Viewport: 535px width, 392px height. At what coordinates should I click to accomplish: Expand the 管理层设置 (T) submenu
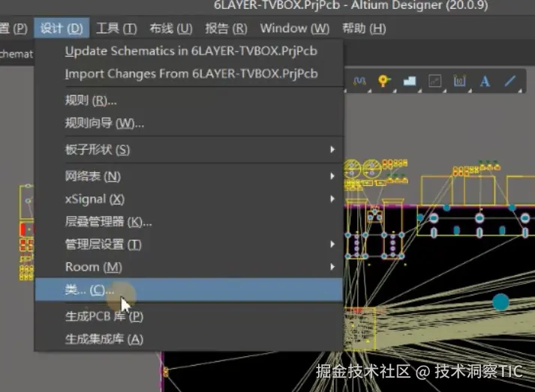[x=188, y=244]
